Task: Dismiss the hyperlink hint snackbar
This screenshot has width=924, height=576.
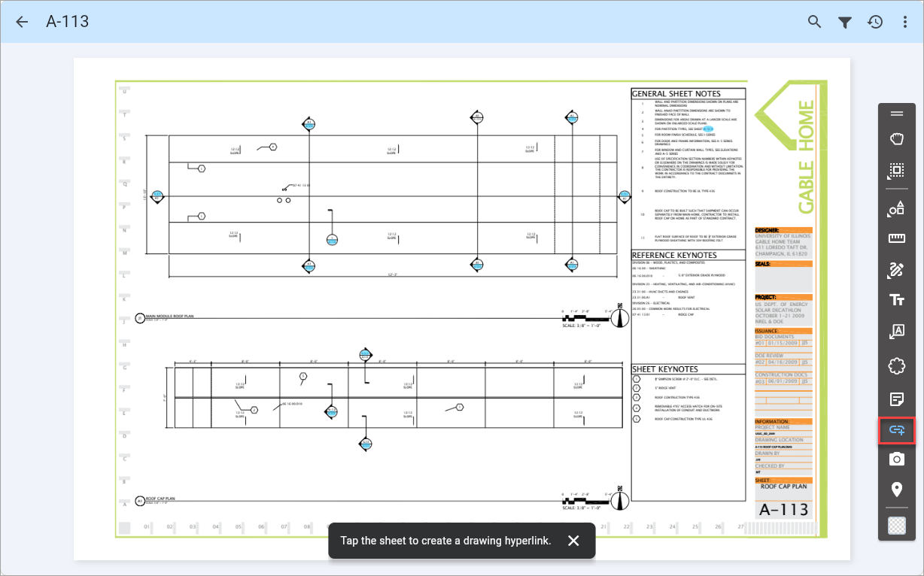Action: click(x=573, y=541)
